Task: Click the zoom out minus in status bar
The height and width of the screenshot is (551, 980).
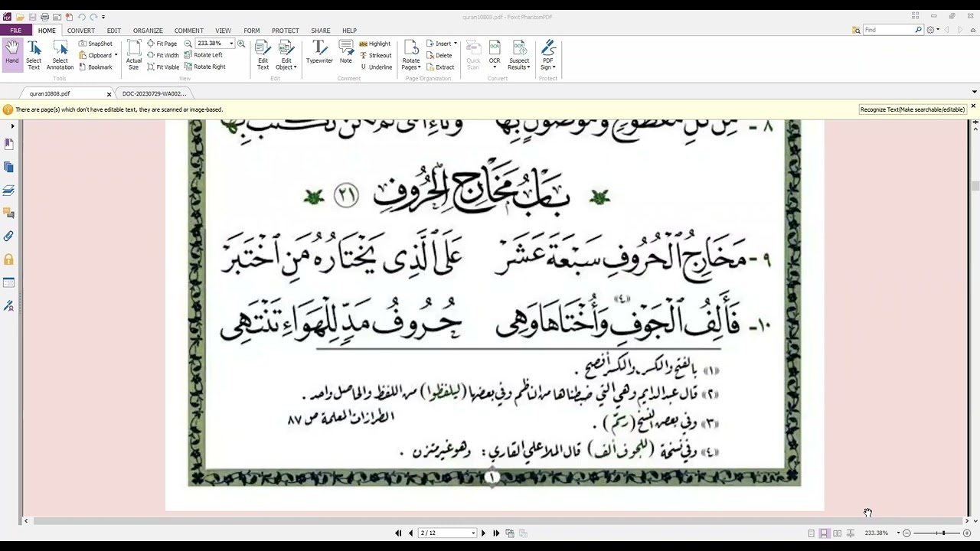Action: coord(906,533)
